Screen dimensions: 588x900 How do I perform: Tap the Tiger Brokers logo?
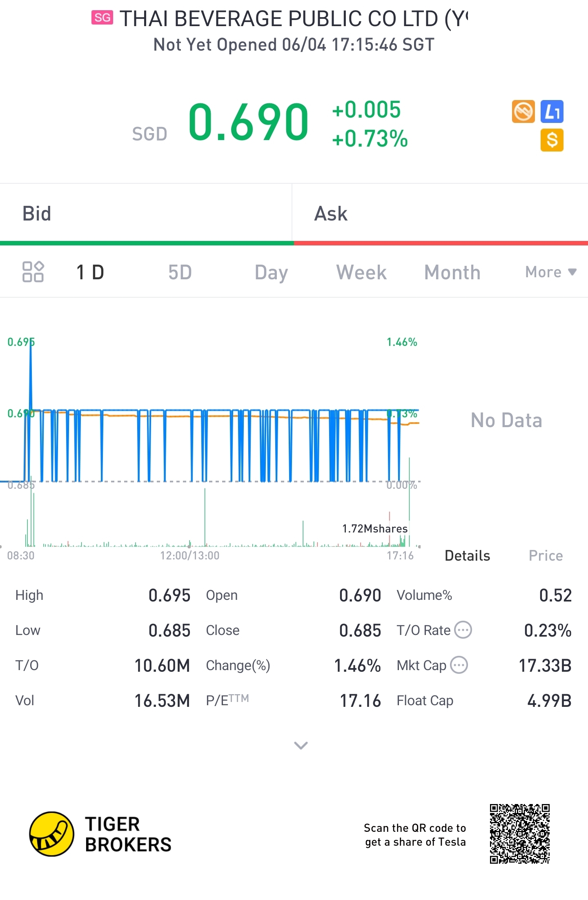coord(100,834)
